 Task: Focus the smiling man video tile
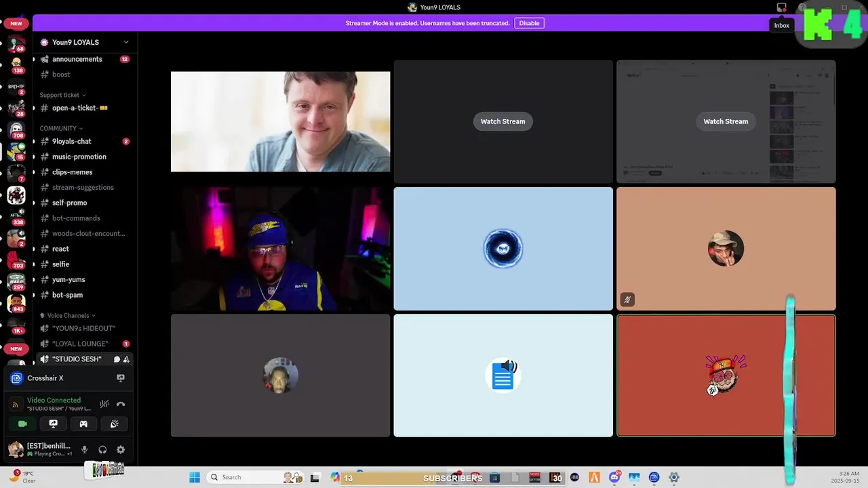(x=280, y=122)
